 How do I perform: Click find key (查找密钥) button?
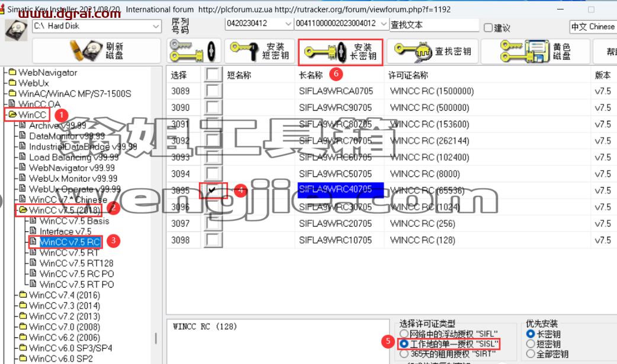click(x=432, y=51)
